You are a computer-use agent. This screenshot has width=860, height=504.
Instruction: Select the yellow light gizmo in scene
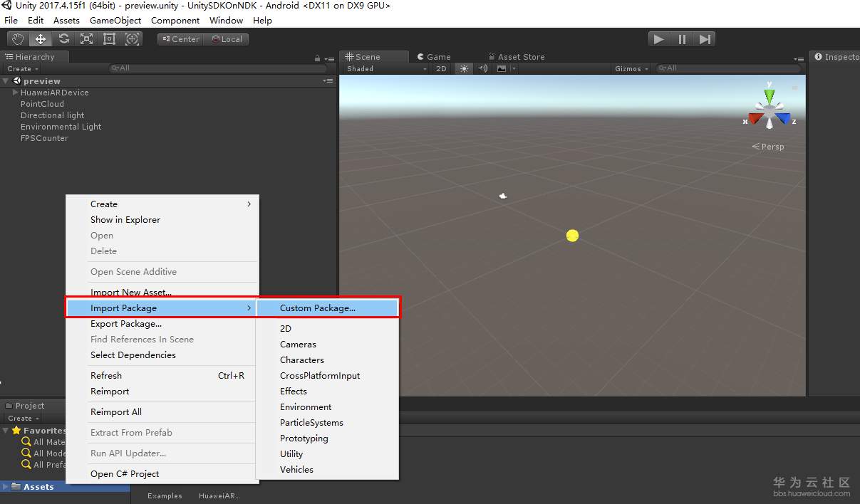[x=572, y=236]
